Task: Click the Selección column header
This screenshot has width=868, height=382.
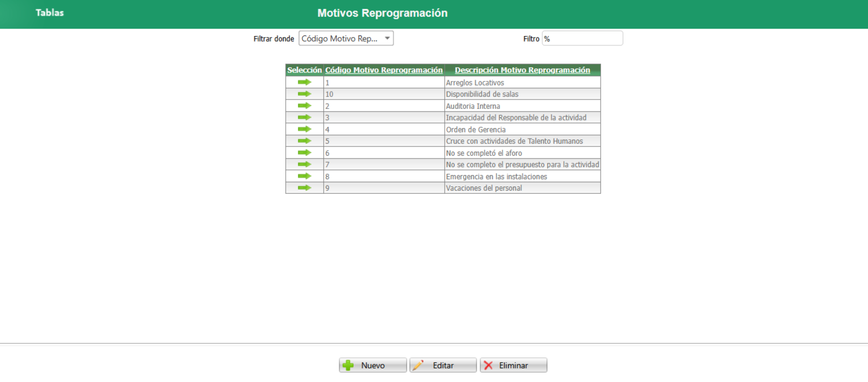Action: (304, 70)
